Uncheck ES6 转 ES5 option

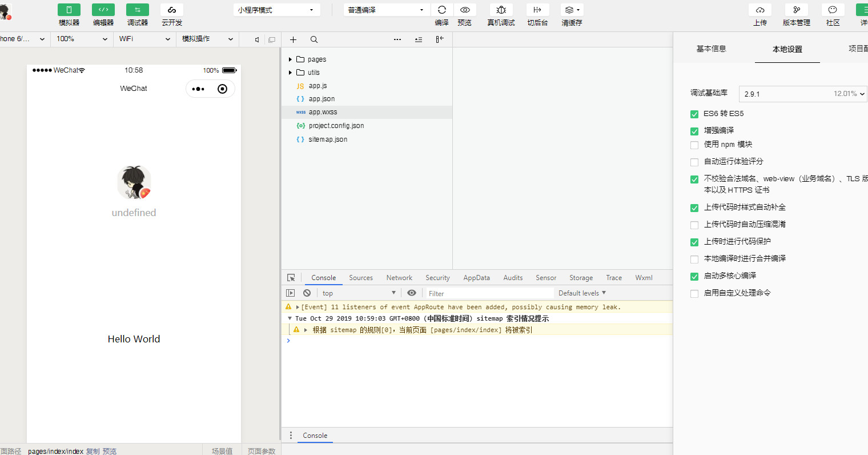tap(694, 114)
